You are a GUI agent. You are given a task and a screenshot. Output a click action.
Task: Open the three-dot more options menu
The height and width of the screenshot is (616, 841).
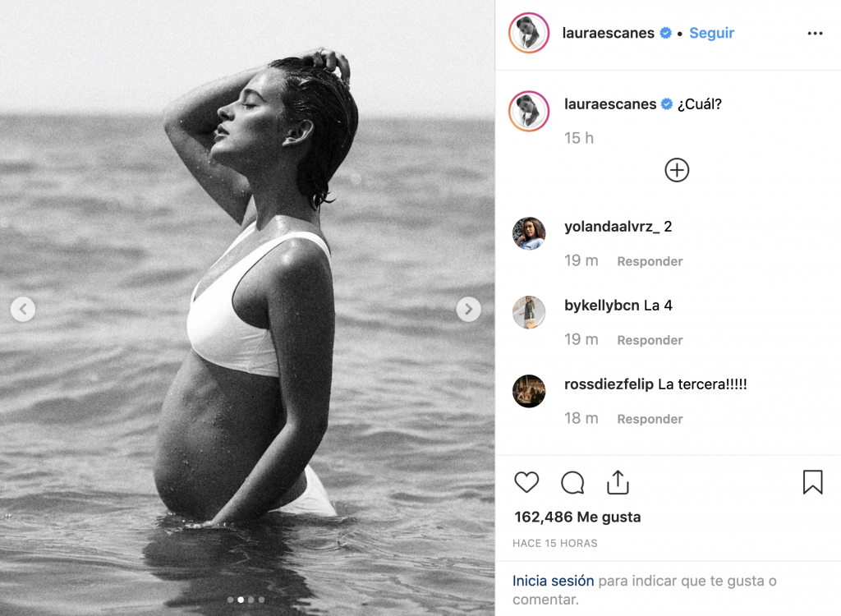[815, 34]
